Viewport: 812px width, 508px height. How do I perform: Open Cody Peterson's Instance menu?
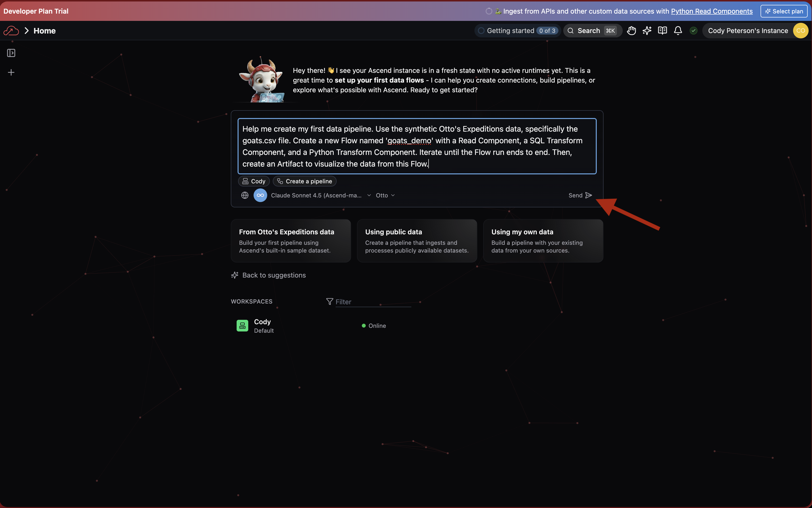(748, 31)
